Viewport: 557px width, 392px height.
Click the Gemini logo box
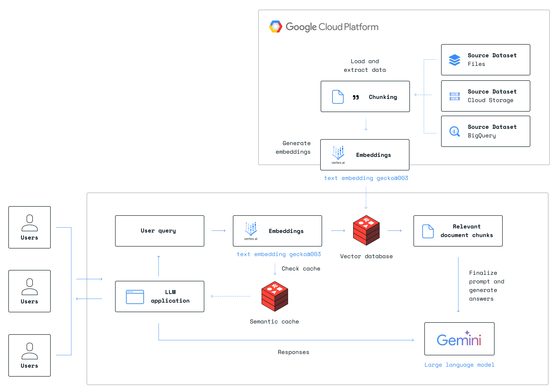click(459, 339)
